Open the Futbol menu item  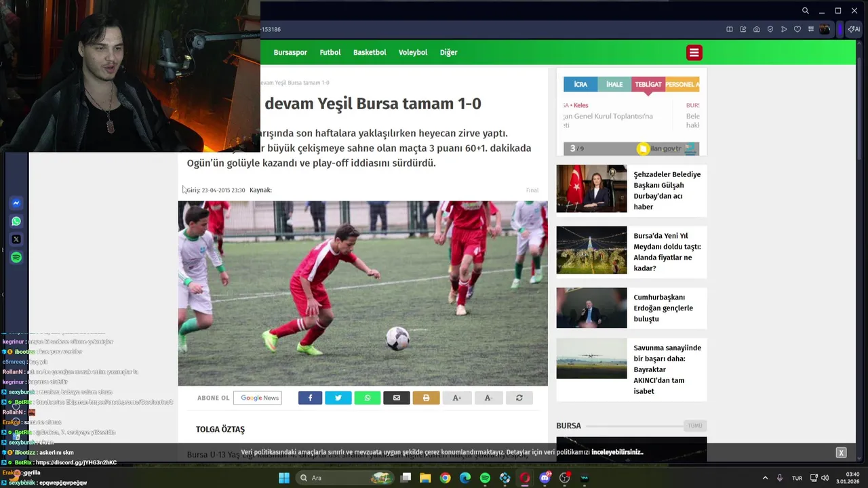(x=330, y=52)
